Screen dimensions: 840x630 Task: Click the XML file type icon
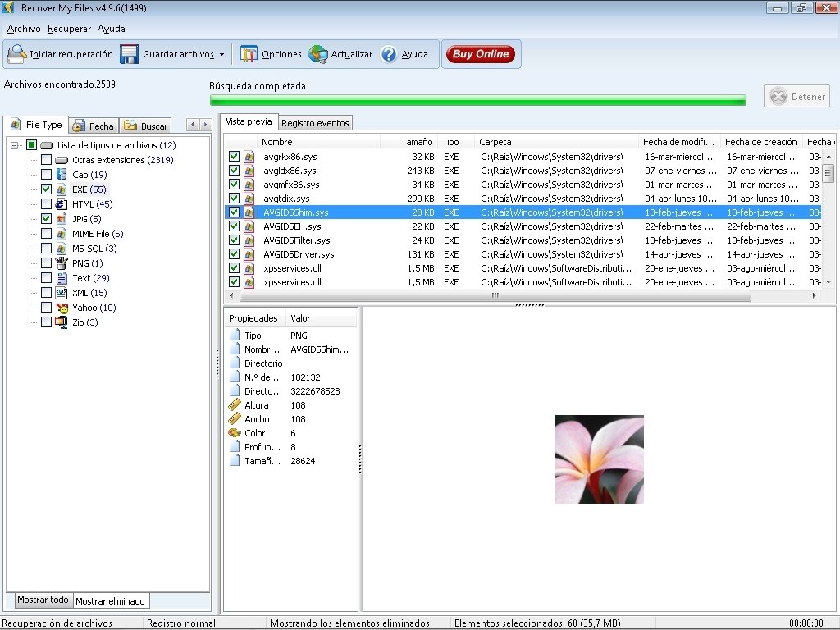[62, 293]
